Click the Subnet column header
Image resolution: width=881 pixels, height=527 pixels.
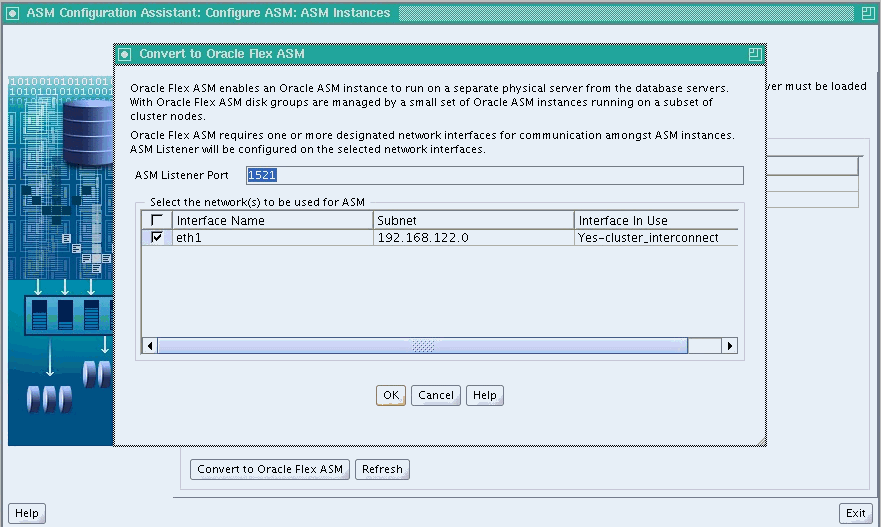474,220
